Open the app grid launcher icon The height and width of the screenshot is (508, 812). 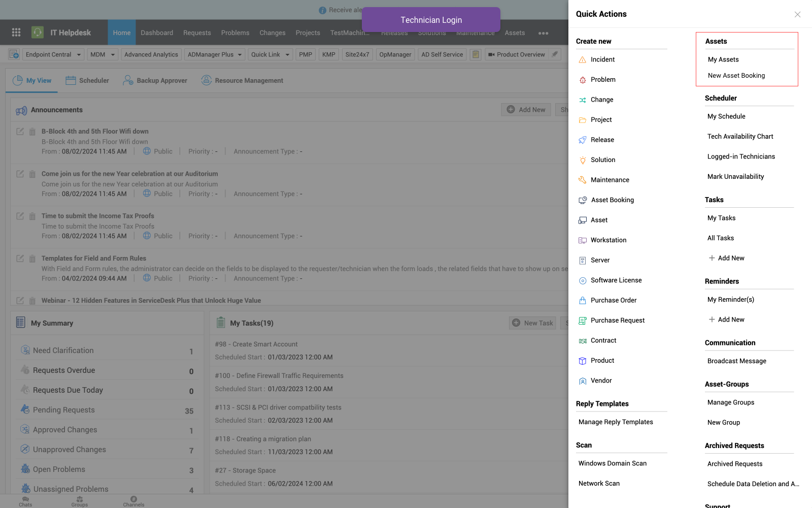pyautogui.click(x=16, y=33)
